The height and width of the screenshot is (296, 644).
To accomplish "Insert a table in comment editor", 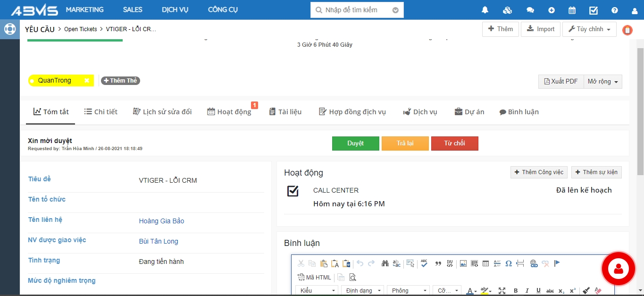I will click(x=485, y=263).
